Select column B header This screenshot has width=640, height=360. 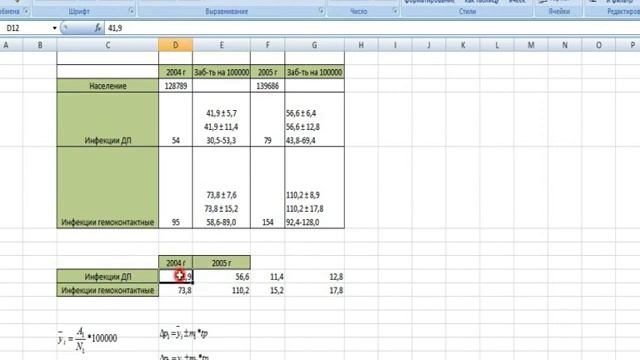(x=40, y=45)
